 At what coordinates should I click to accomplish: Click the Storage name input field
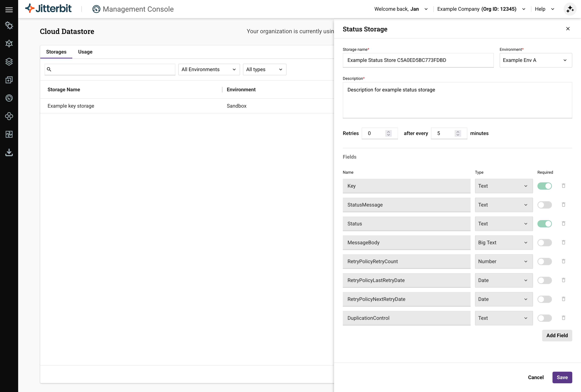(418, 60)
